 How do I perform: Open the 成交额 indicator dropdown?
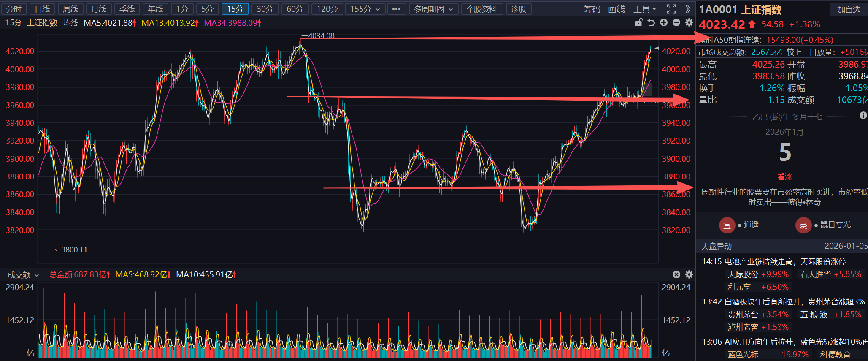pyautogui.click(x=23, y=275)
